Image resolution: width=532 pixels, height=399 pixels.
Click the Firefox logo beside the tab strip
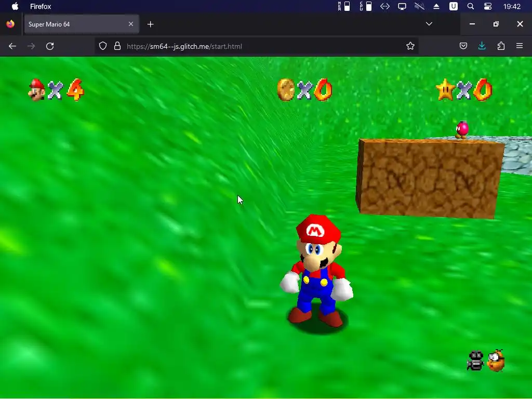10,24
